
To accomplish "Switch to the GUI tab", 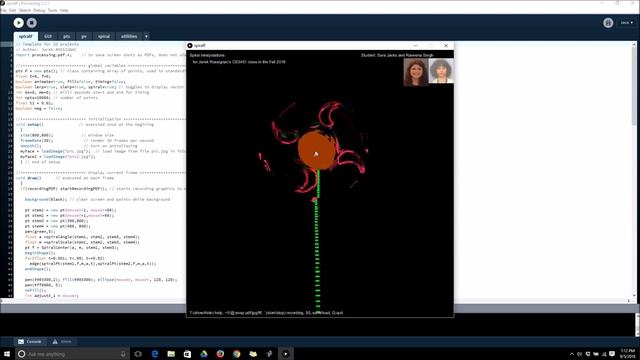I will pyautogui.click(x=48, y=36).
